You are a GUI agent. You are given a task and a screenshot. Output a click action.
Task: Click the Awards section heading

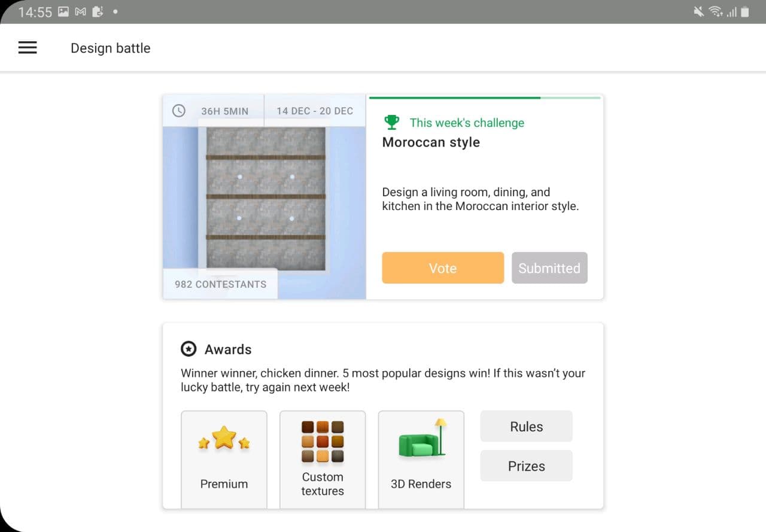[x=228, y=349]
